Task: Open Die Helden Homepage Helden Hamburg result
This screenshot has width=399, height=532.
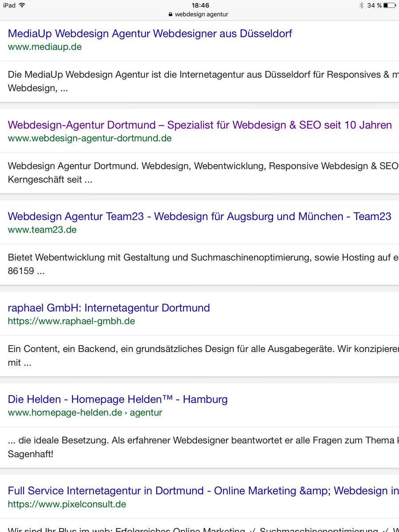Action: coord(118,399)
